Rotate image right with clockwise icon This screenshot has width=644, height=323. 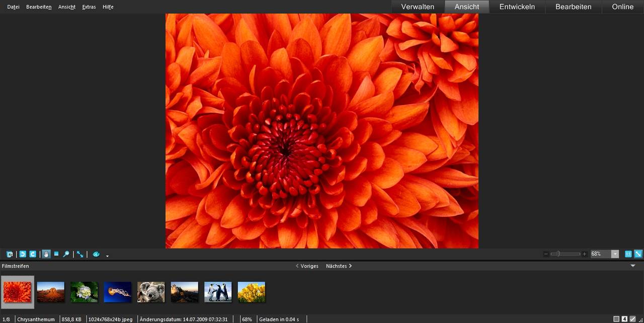(33, 254)
